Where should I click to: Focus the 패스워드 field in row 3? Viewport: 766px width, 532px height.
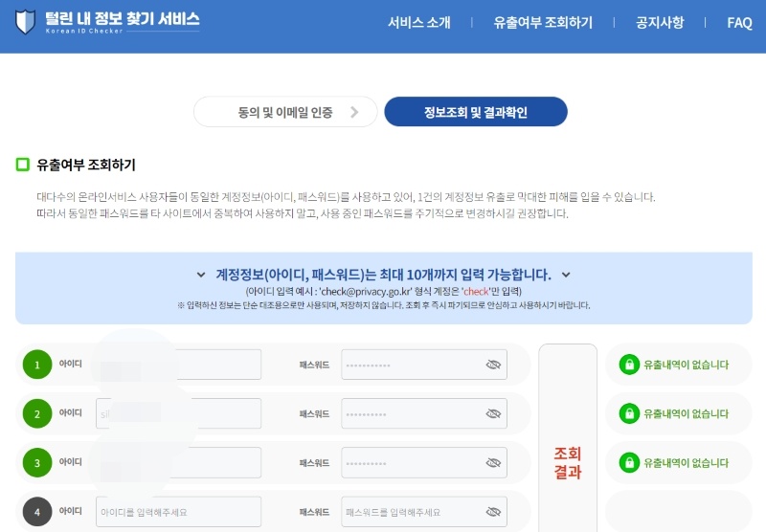point(424,463)
